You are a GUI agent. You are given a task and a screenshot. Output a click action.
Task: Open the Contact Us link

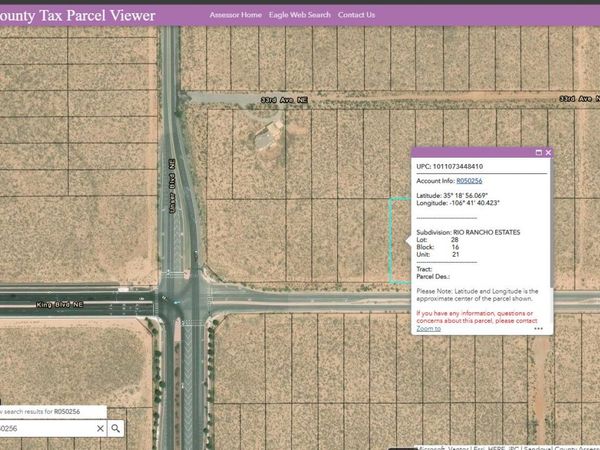click(356, 15)
